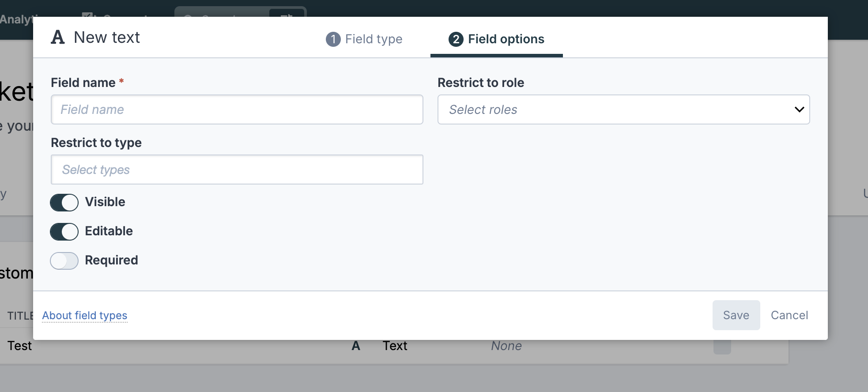Click the Visible label text

105,202
